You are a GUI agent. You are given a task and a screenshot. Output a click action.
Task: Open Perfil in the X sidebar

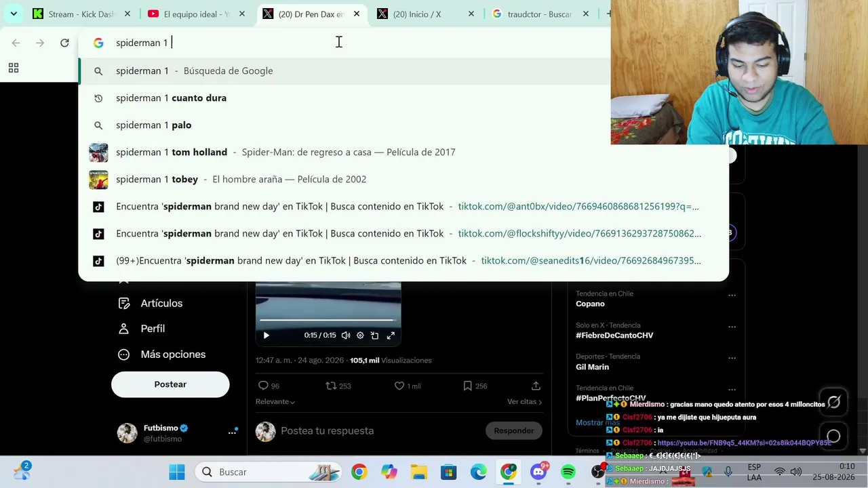point(142,329)
